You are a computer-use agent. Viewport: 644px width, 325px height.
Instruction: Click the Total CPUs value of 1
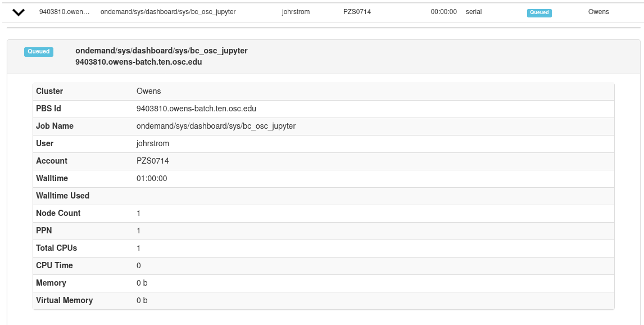pyautogui.click(x=138, y=248)
